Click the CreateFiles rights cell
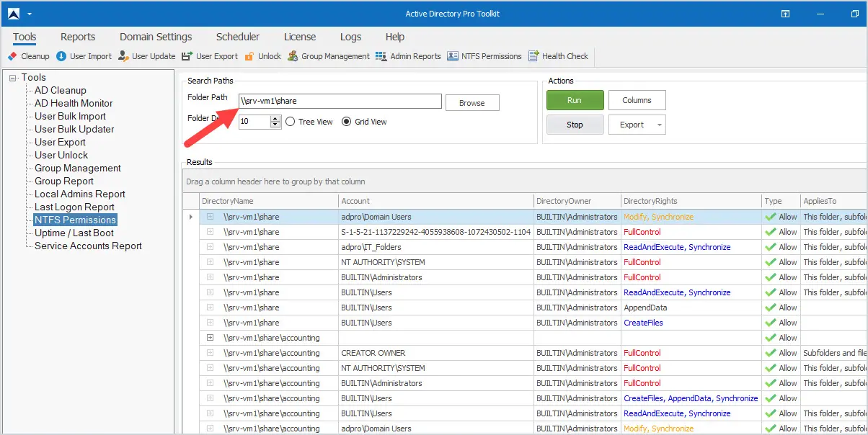This screenshot has width=868, height=435. (x=691, y=323)
